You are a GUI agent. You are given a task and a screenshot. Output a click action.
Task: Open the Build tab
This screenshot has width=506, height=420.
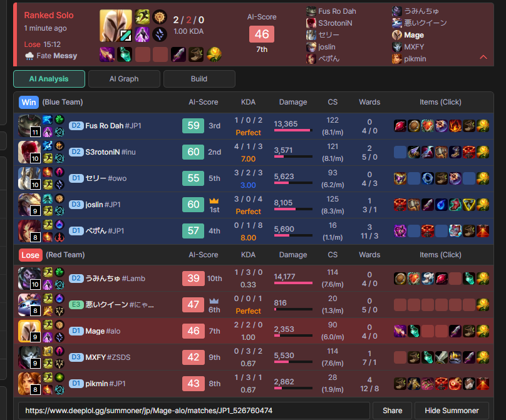click(x=199, y=79)
